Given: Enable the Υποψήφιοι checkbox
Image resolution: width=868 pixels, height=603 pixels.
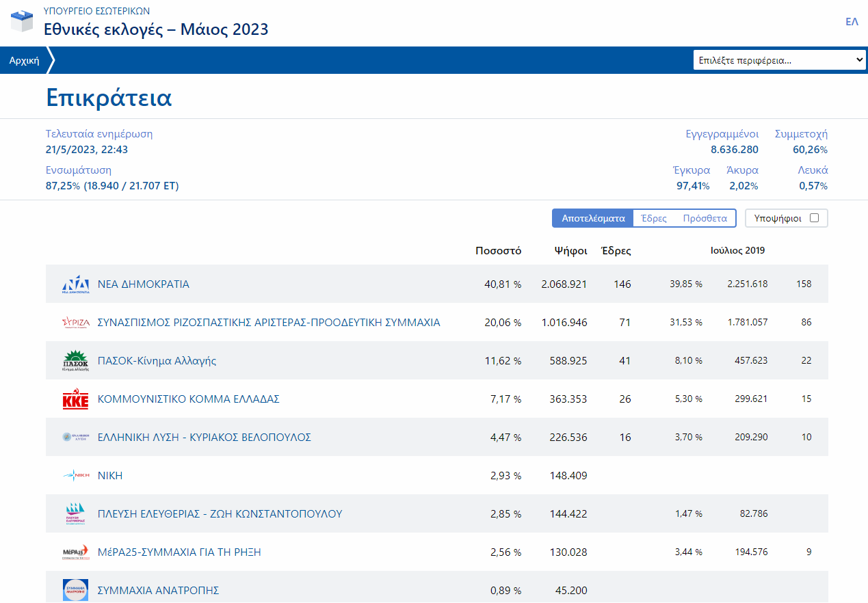Looking at the screenshot, I should point(814,218).
